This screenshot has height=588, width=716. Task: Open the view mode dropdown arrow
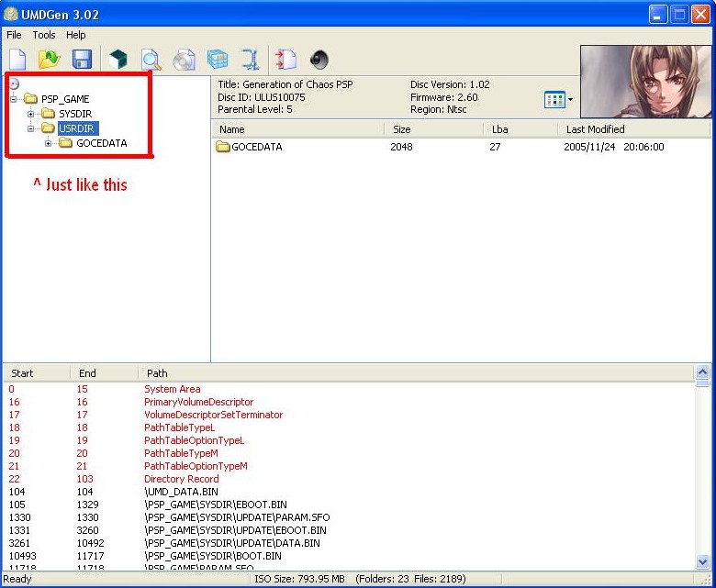pos(570,99)
